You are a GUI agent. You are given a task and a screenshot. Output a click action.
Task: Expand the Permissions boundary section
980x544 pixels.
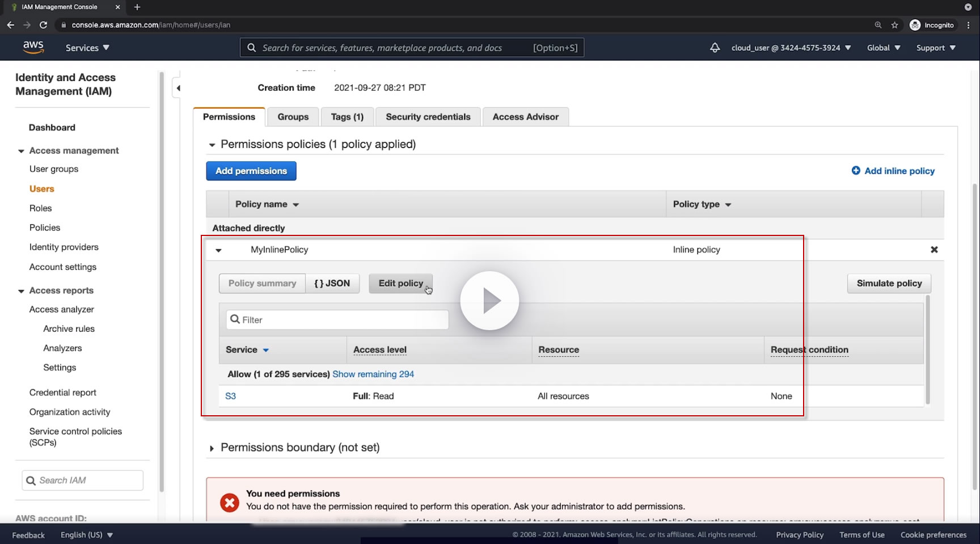click(x=212, y=448)
